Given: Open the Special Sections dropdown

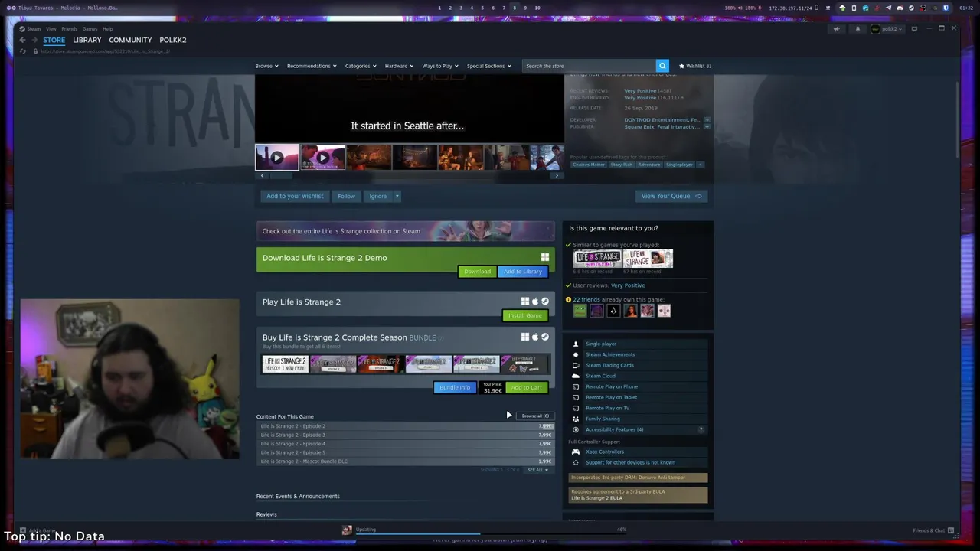Looking at the screenshot, I should [x=488, y=66].
